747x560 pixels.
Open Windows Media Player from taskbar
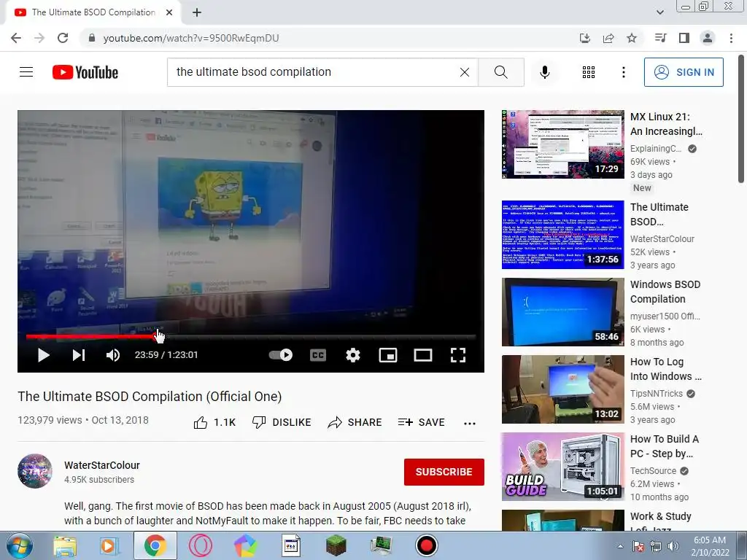(109, 545)
